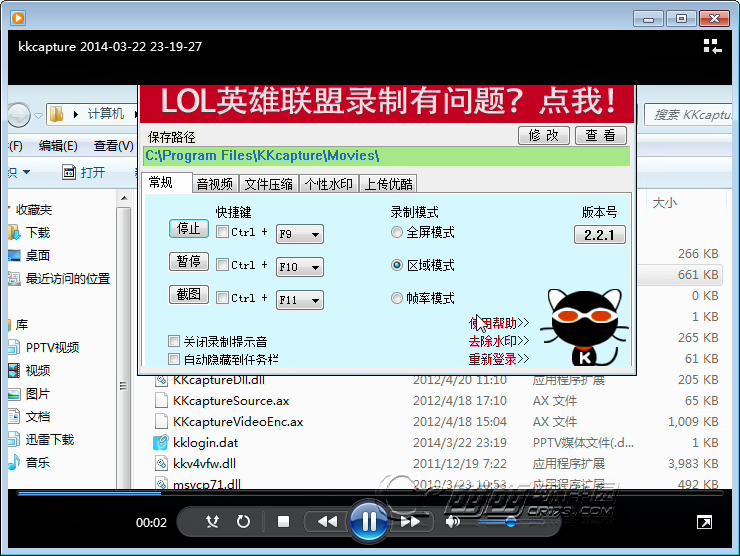Screen dimensions: 740x556
Task: Select 区域模式 recording mode
Action: [397, 265]
